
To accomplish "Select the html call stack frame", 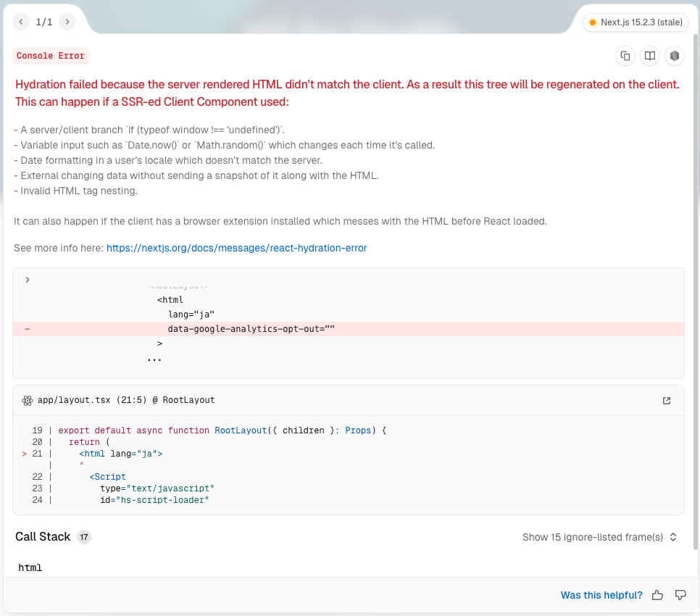I will click(30, 567).
